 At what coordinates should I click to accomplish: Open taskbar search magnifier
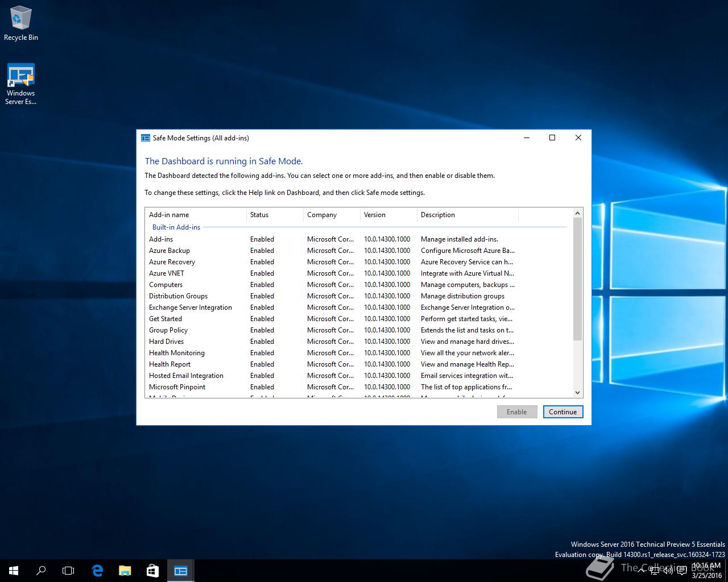(41, 571)
